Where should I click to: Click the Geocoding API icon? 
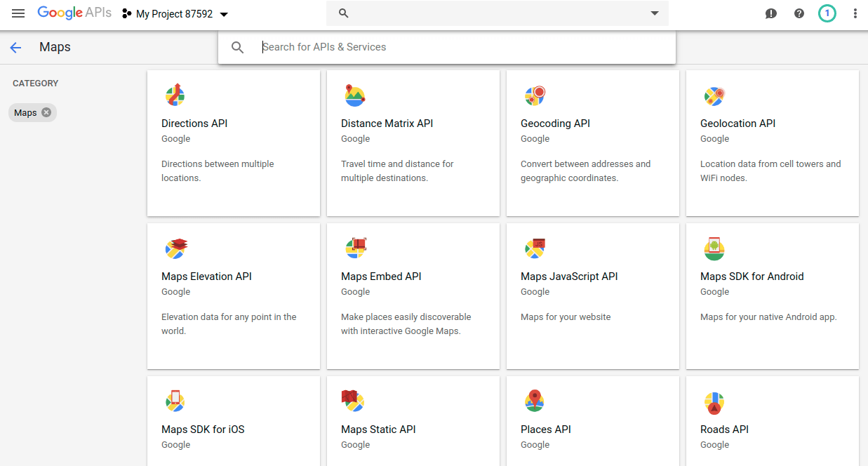coord(535,95)
